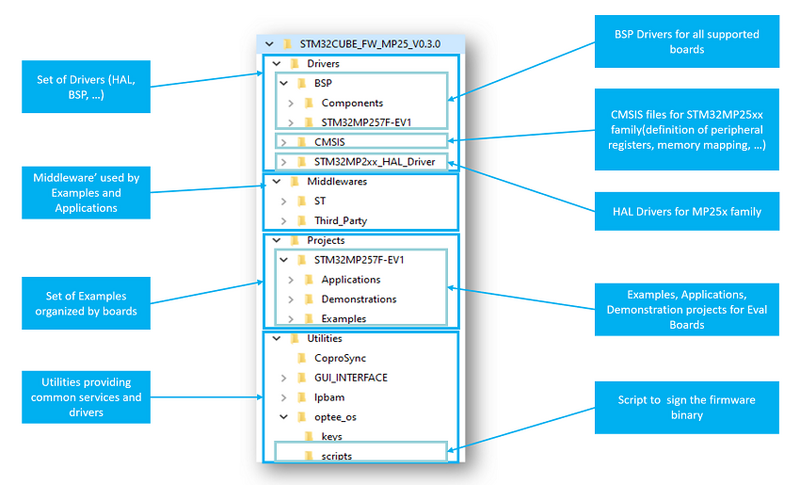Image resolution: width=800 pixels, height=485 pixels.
Task: Click the lpbam folder icon
Action: coord(302,398)
